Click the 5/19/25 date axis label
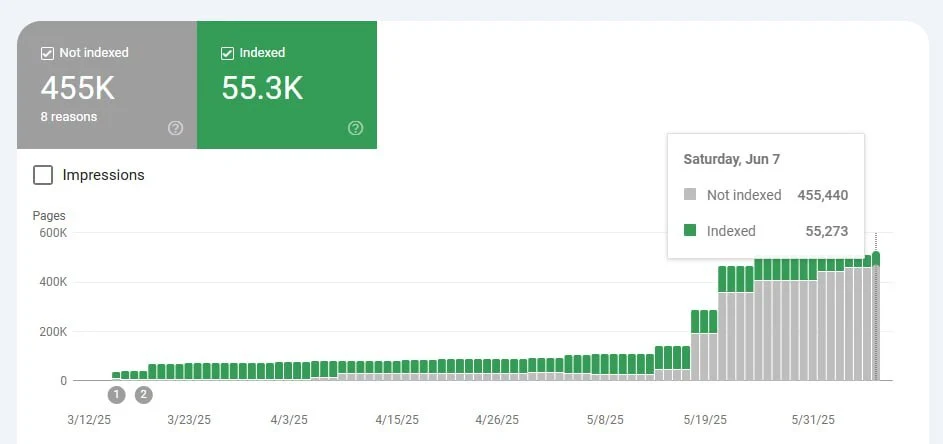This screenshot has width=943, height=444. (708, 420)
